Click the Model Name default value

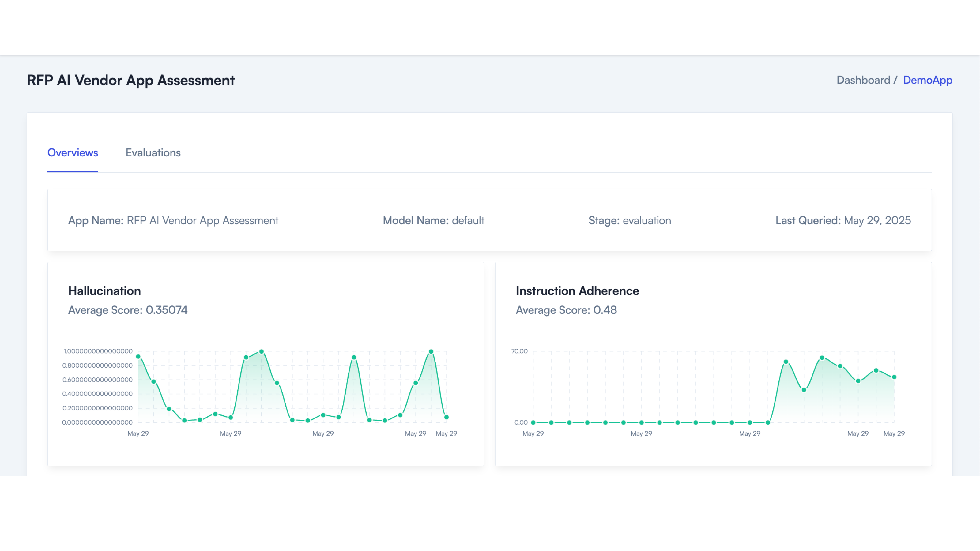[468, 220]
